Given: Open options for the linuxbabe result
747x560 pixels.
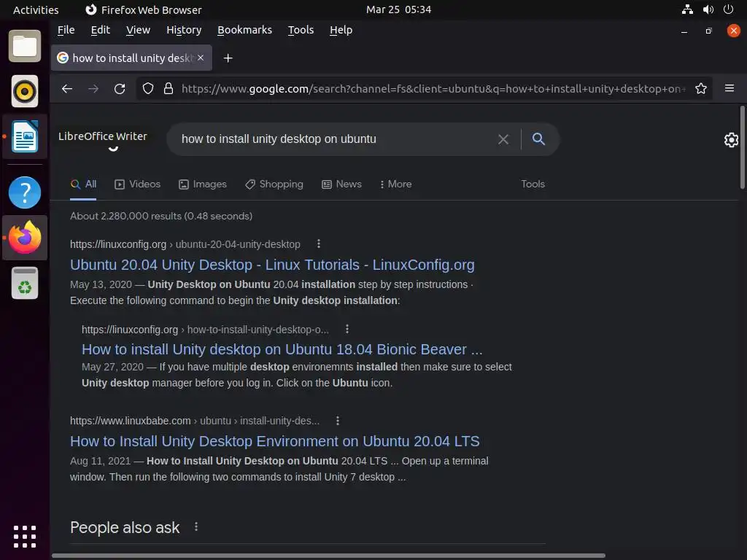Looking at the screenshot, I should pyautogui.click(x=338, y=421).
